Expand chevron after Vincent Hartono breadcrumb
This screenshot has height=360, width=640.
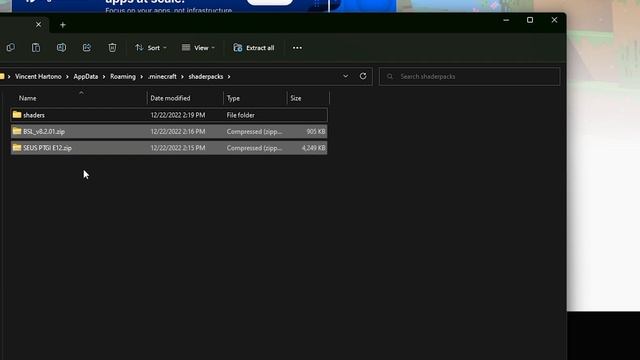[x=67, y=76]
